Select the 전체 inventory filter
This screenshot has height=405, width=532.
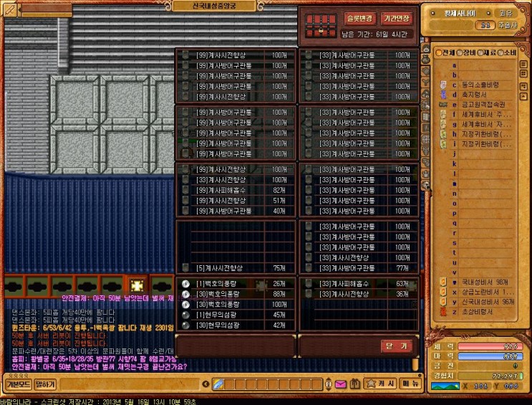[x=438, y=53]
